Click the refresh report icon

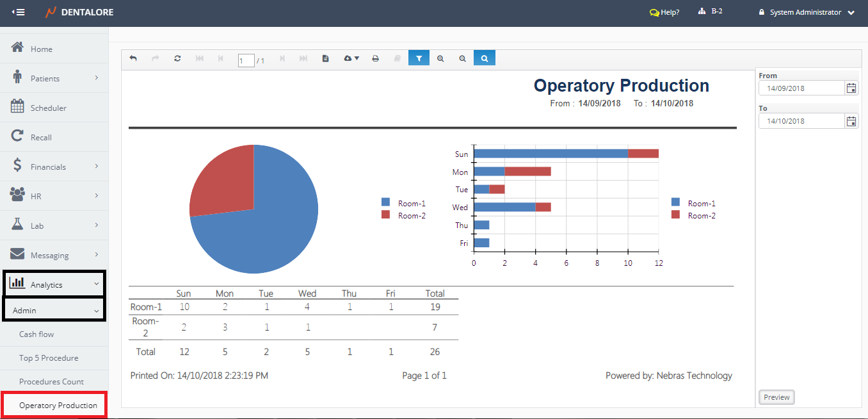coord(177,58)
